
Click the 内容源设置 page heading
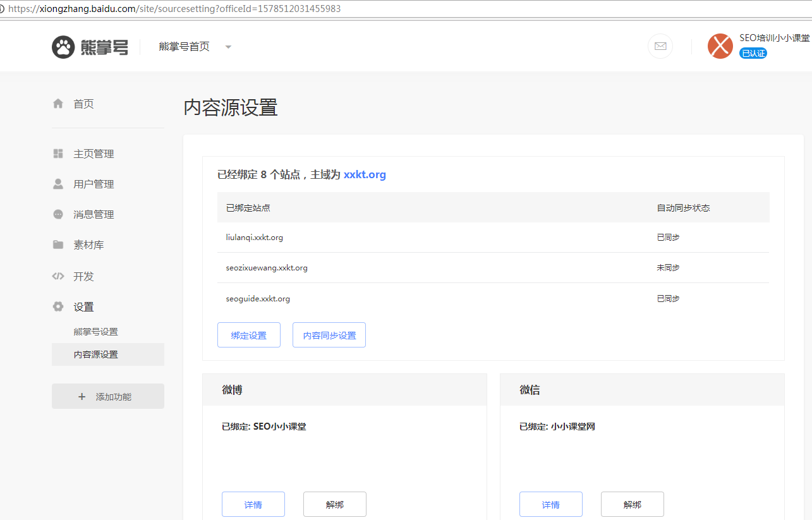tap(231, 107)
